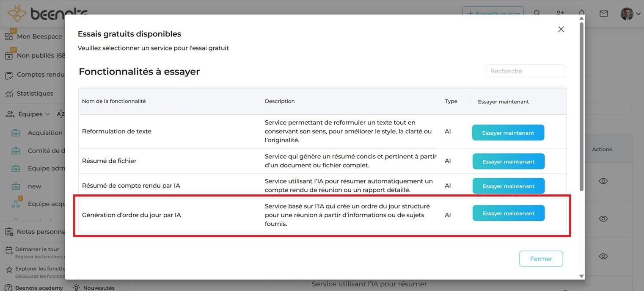The width and height of the screenshot is (644, 291).
Task: Focus the Recherche search field
Action: click(526, 71)
